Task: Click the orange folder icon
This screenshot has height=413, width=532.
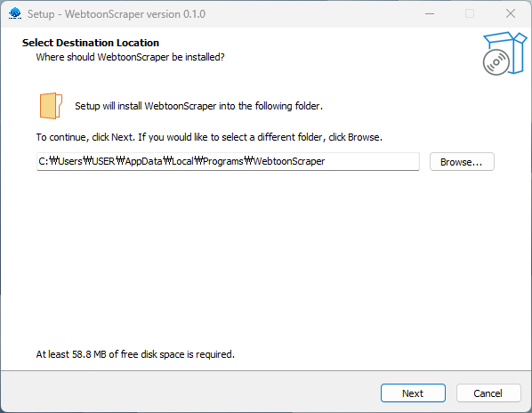Action: [x=51, y=106]
